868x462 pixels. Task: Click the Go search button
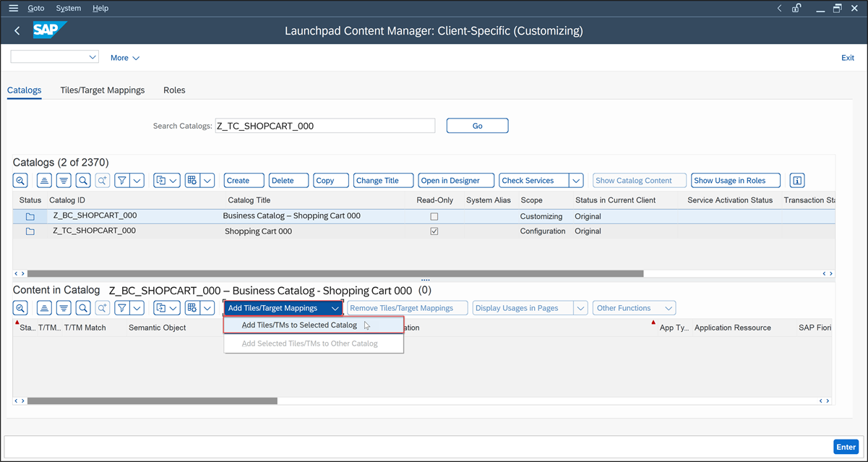tap(477, 126)
